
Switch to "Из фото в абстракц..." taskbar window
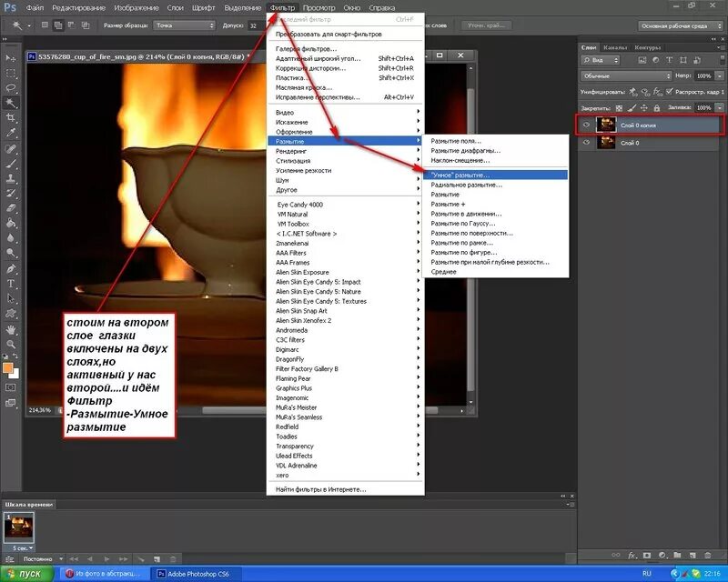tap(106, 574)
